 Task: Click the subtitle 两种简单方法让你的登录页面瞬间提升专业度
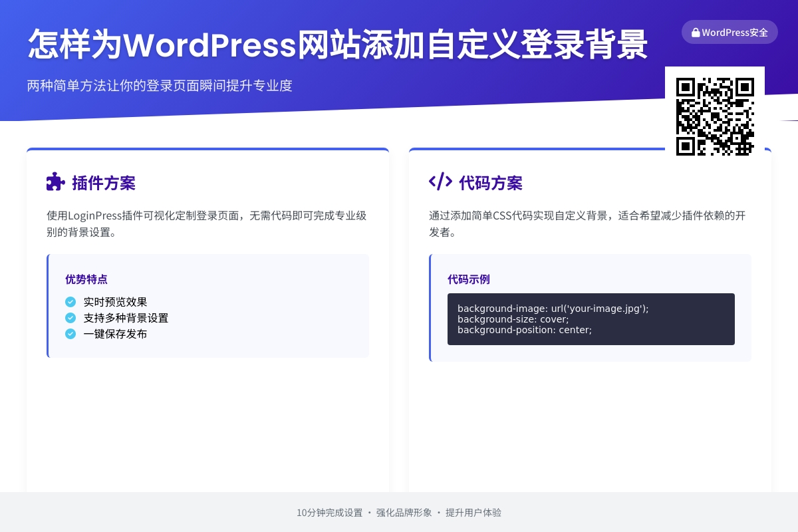point(160,86)
